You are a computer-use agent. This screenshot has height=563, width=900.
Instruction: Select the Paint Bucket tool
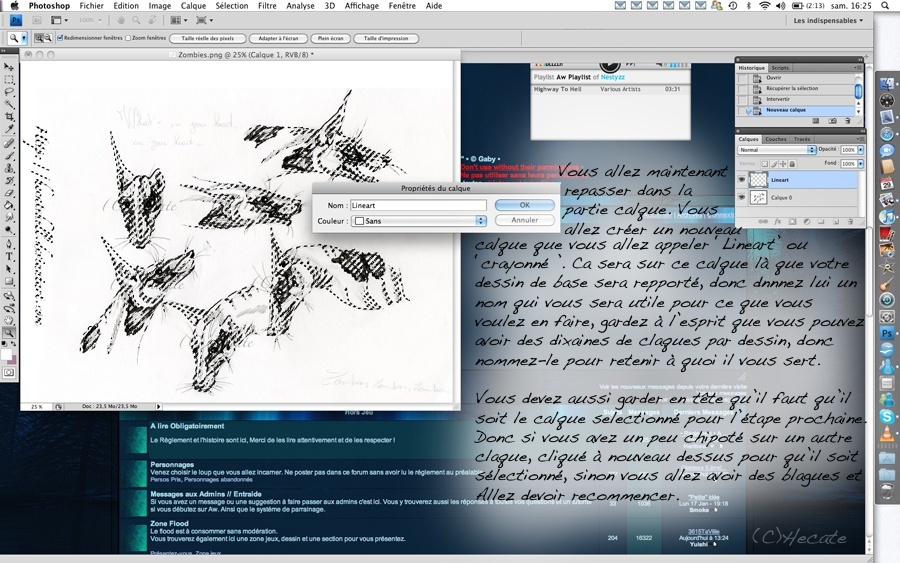[9, 205]
